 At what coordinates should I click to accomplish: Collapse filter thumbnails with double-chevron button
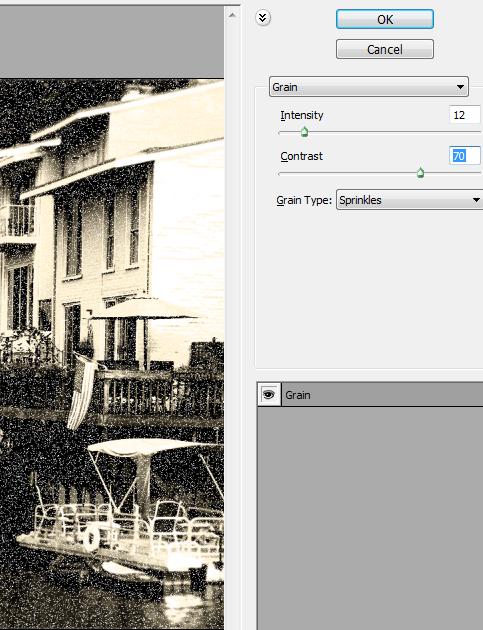pyautogui.click(x=262, y=18)
